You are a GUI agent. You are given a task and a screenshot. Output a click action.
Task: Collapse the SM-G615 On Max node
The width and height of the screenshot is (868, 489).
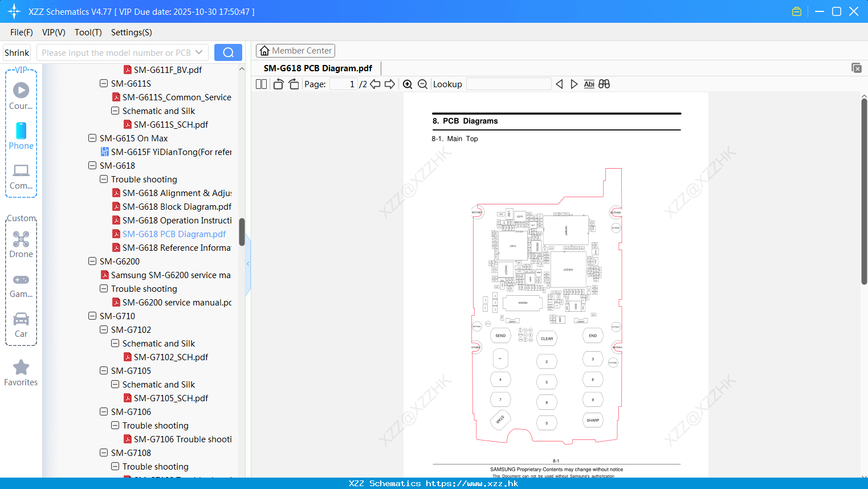click(x=92, y=138)
